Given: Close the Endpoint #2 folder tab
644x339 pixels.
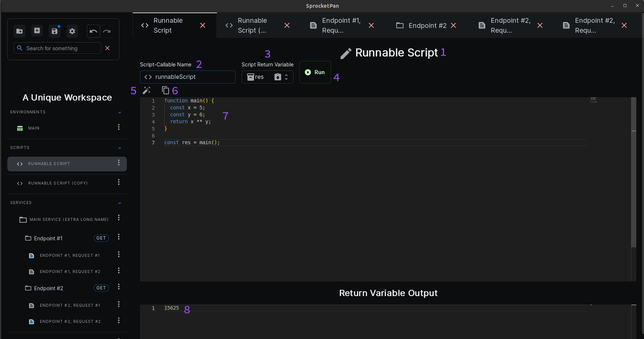Looking at the screenshot, I should pos(453,25).
